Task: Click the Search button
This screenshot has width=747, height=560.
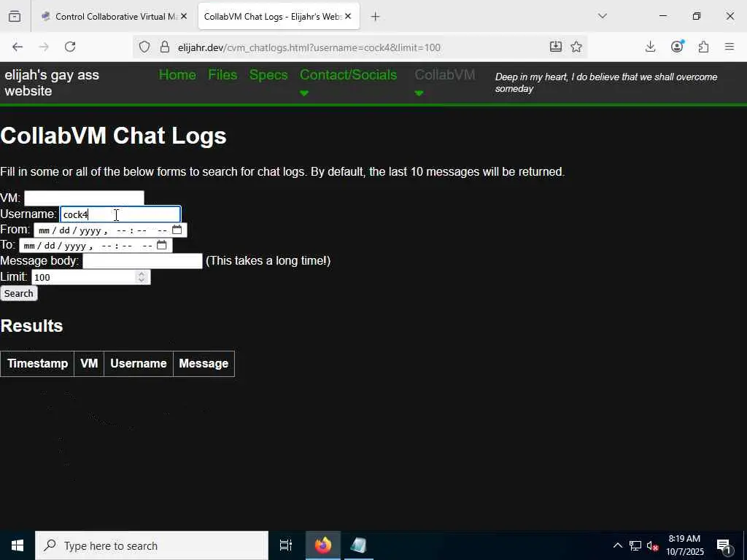Action: [x=18, y=293]
